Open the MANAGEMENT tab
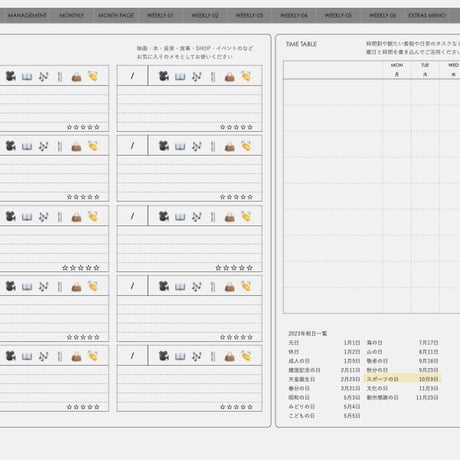The width and height of the screenshot is (460, 460). (27, 15)
